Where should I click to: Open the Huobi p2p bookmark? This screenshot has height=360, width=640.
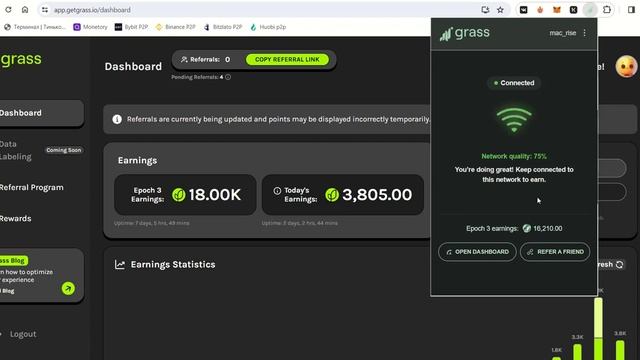(x=268, y=27)
